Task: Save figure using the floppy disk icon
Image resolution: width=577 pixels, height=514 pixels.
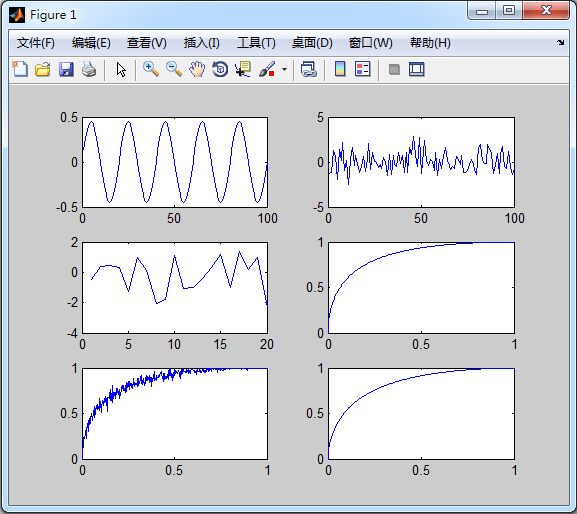Action: pos(66,69)
